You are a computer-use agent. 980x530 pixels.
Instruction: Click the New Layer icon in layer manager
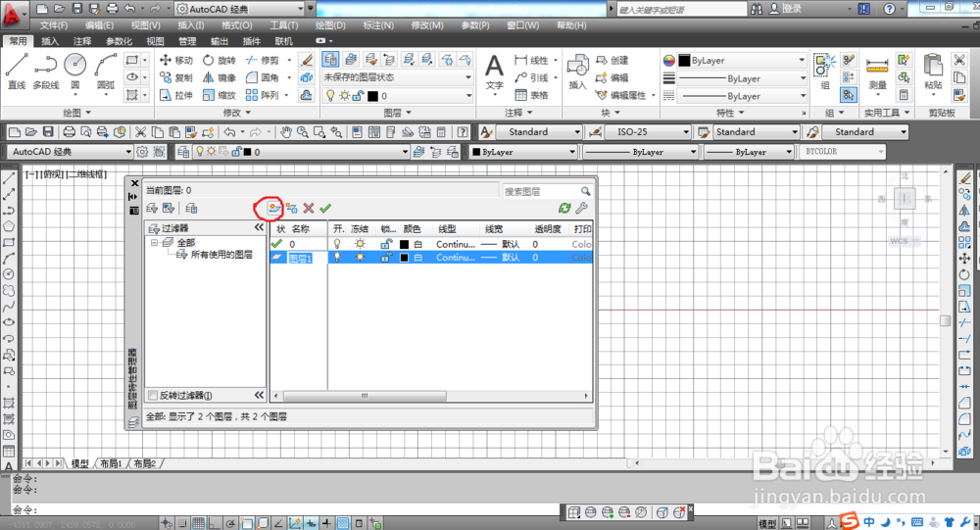pos(273,208)
